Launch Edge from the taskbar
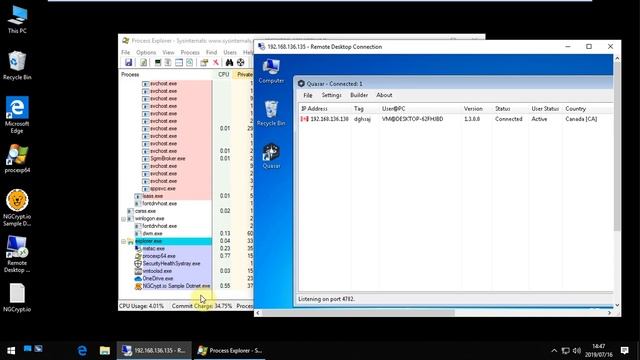 point(82,351)
